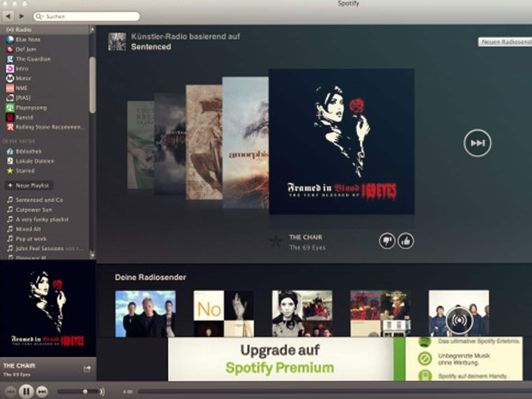This screenshot has width=532, height=399.
Task: Open The Chair track title link
Action: [x=306, y=237]
